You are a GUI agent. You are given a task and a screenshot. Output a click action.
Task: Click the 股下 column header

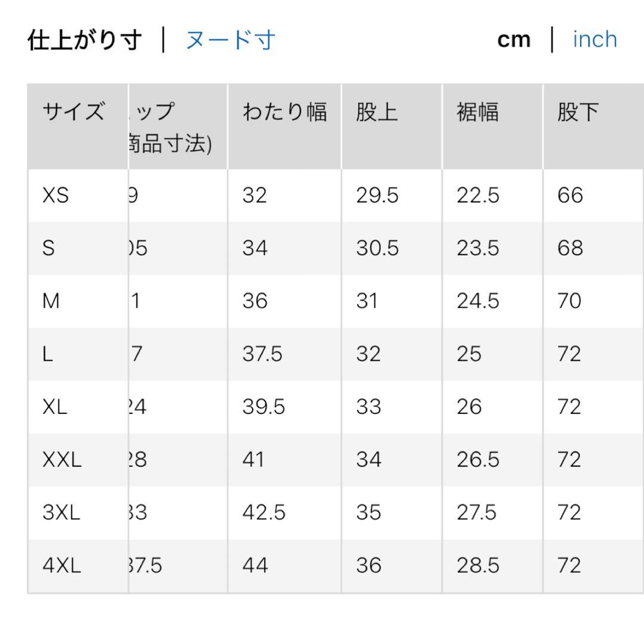[578, 112]
